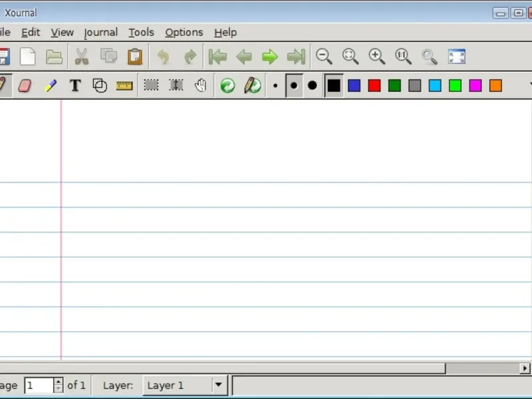The height and width of the screenshot is (399, 532).
Task: Go to the next page arrow
Action: (x=270, y=57)
